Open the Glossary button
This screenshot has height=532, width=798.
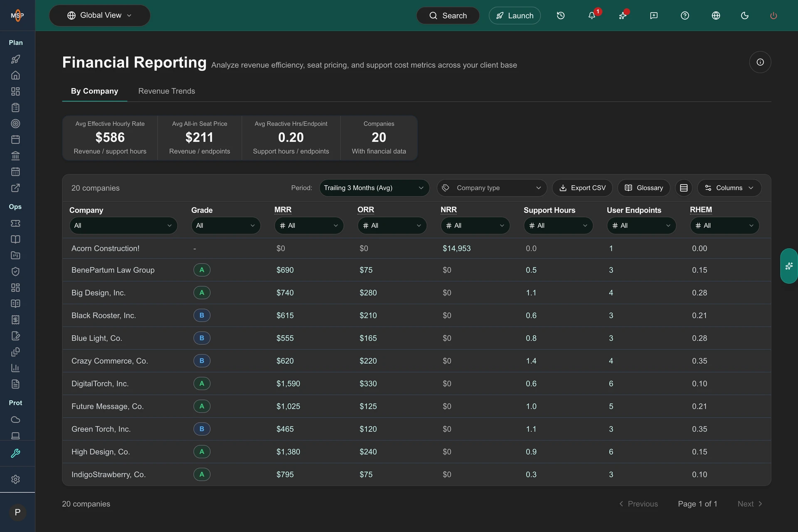[644, 188]
